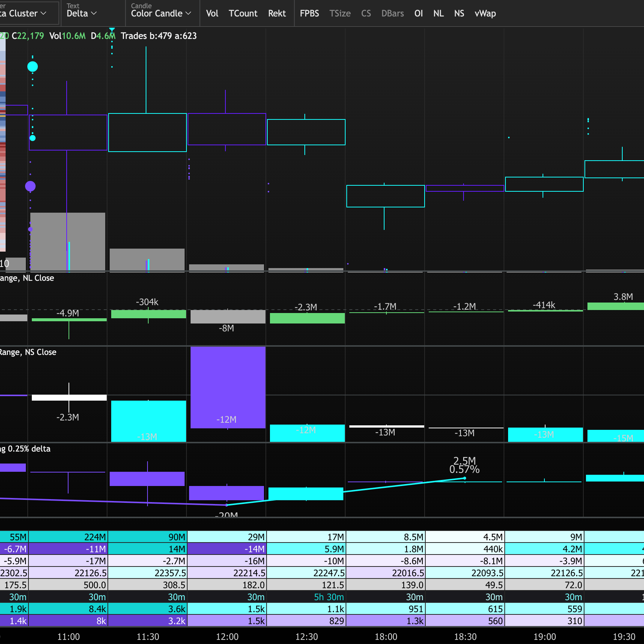Click the -8M label under grey bar
Viewport: 644px width, 644px height.
pyautogui.click(x=227, y=328)
